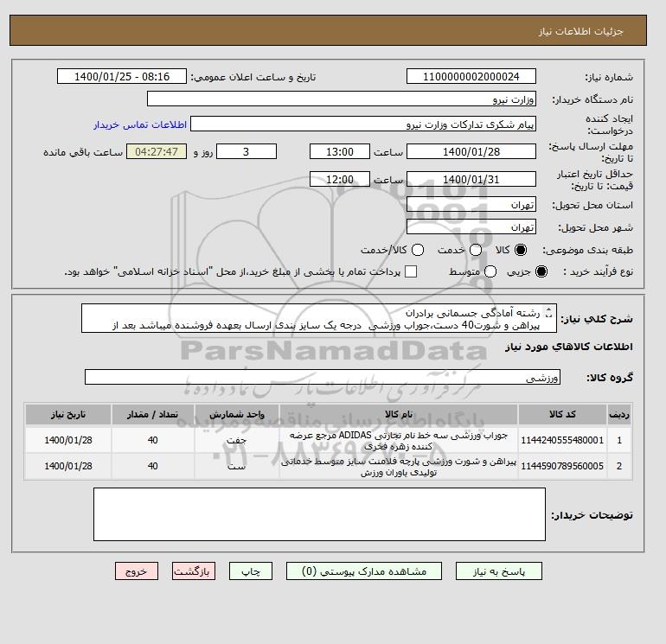Screen dimensions: 666x644
Task: Click the goods group field ورزشی
Action: [323, 378]
